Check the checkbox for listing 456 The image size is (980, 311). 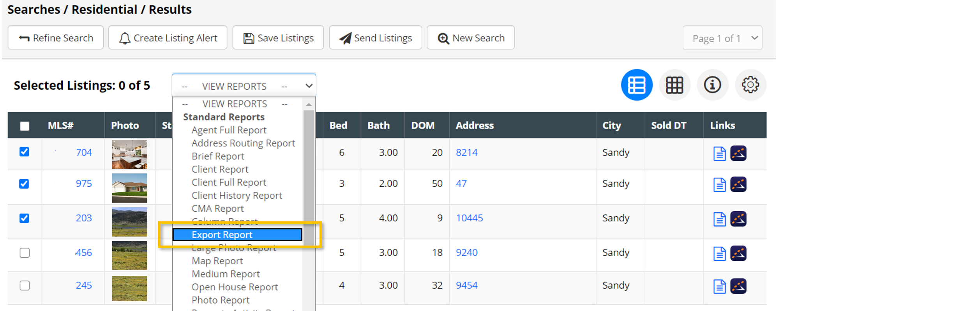coord(25,253)
